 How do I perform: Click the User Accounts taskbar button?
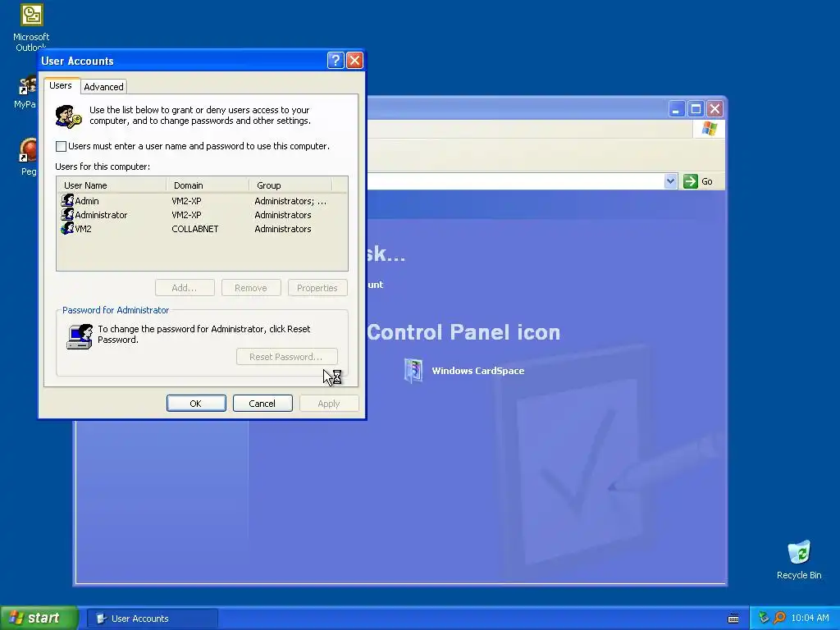point(152,619)
